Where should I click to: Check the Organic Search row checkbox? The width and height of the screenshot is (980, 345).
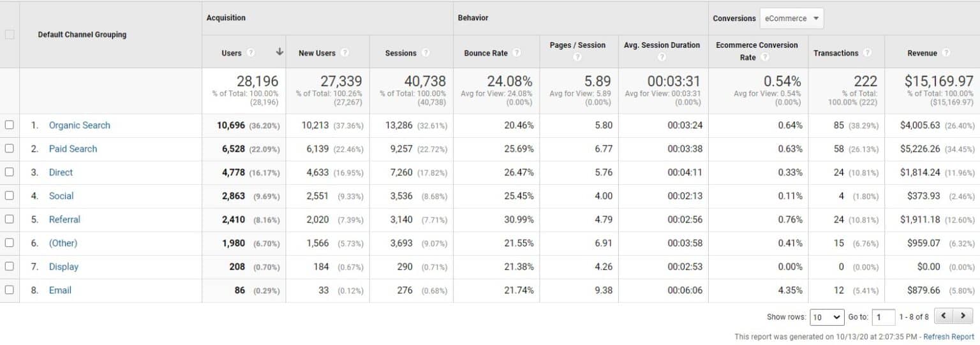coord(10,125)
